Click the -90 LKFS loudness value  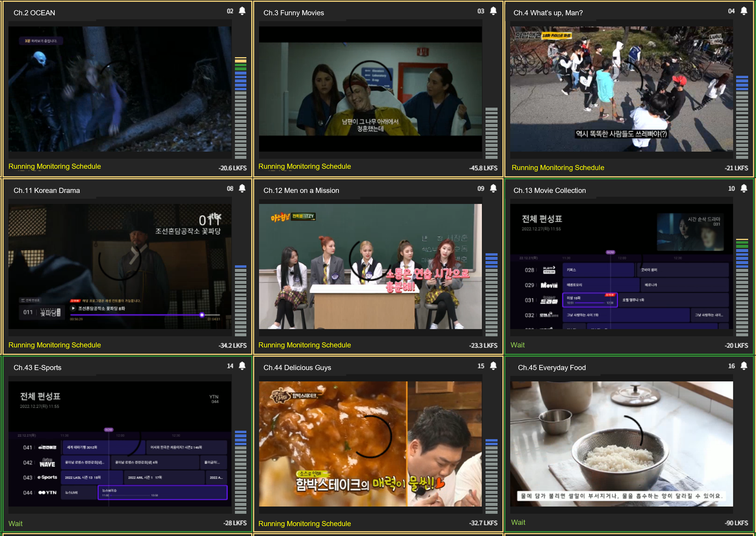[736, 523]
